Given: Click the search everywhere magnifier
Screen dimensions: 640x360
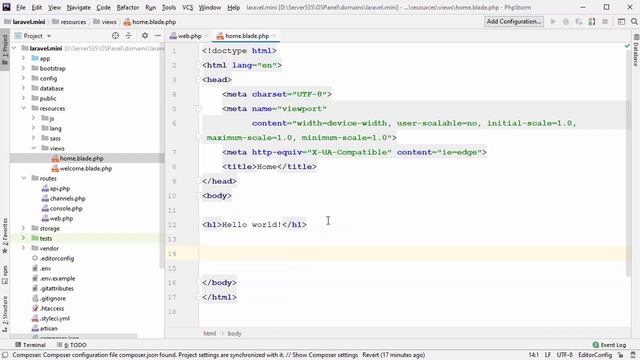Looking at the screenshot, I should [x=634, y=22].
